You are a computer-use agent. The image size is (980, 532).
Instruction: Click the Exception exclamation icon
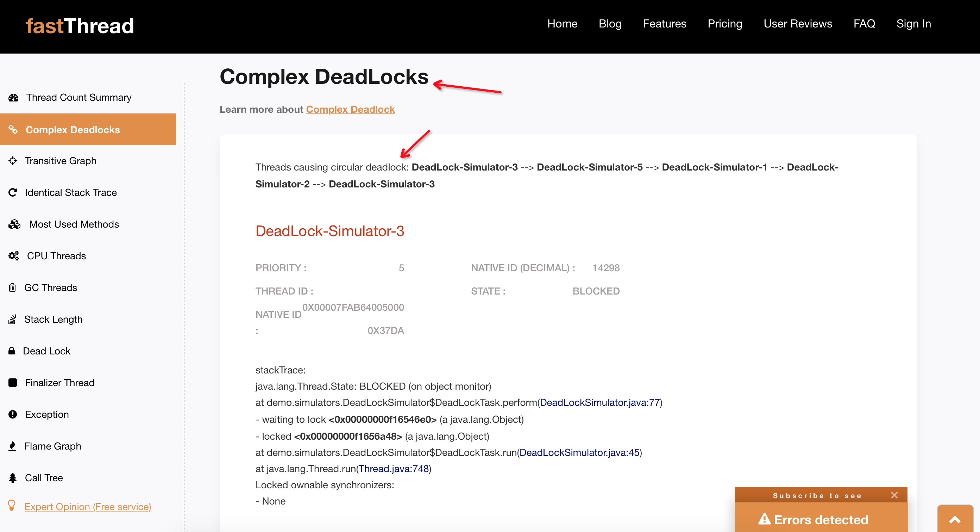13,414
